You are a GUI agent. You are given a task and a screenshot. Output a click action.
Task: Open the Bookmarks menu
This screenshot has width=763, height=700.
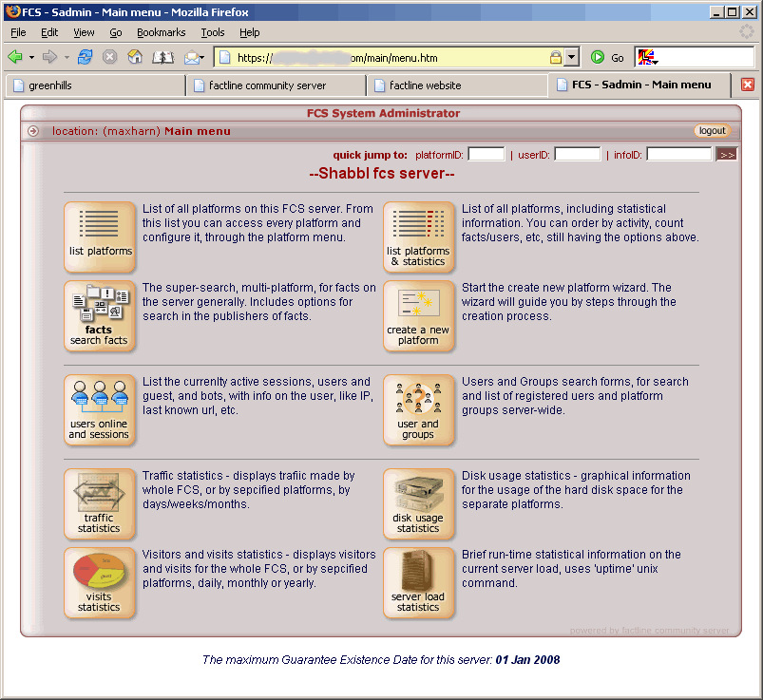click(x=161, y=32)
